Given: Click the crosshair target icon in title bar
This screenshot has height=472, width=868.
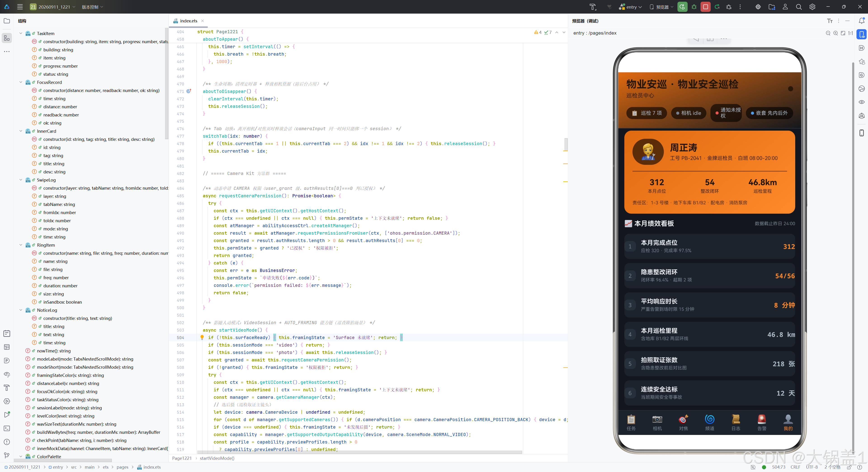Looking at the screenshot, I should 758,7.
